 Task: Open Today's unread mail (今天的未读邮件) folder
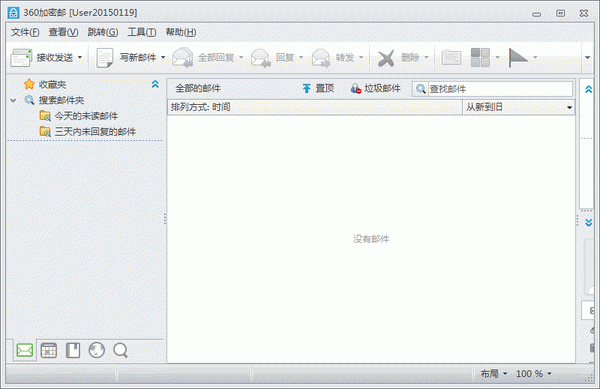[x=79, y=116]
